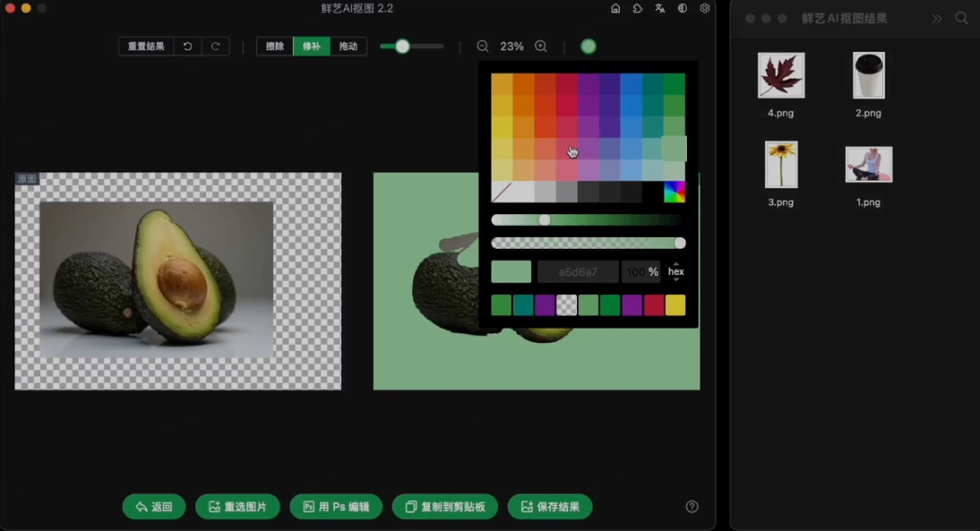This screenshot has height=531, width=980.
Task: Click the hex color value field
Action: (578, 271)
